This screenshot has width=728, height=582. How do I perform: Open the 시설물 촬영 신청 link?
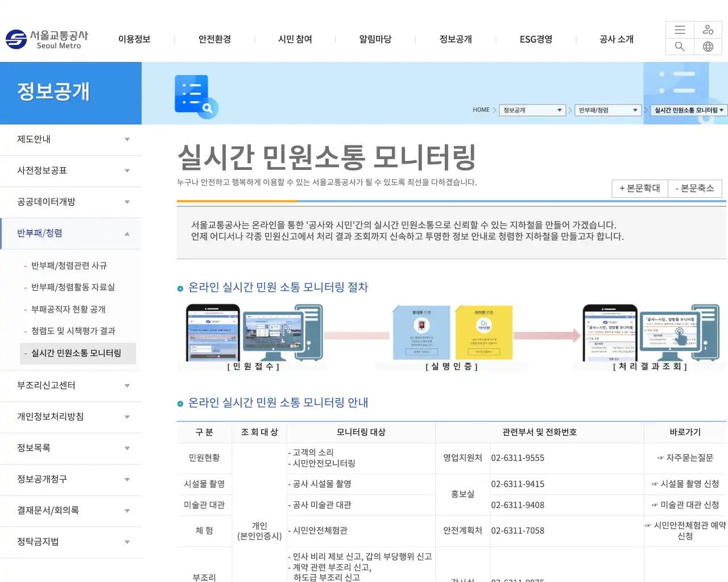[685, 484]
